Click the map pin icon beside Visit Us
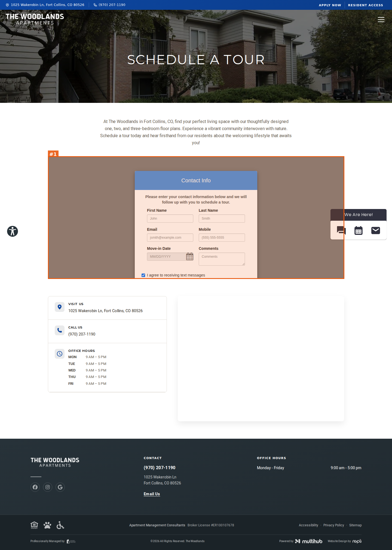Image resolution: width=392 pixels, height=550 pixels. coord(60,307)
